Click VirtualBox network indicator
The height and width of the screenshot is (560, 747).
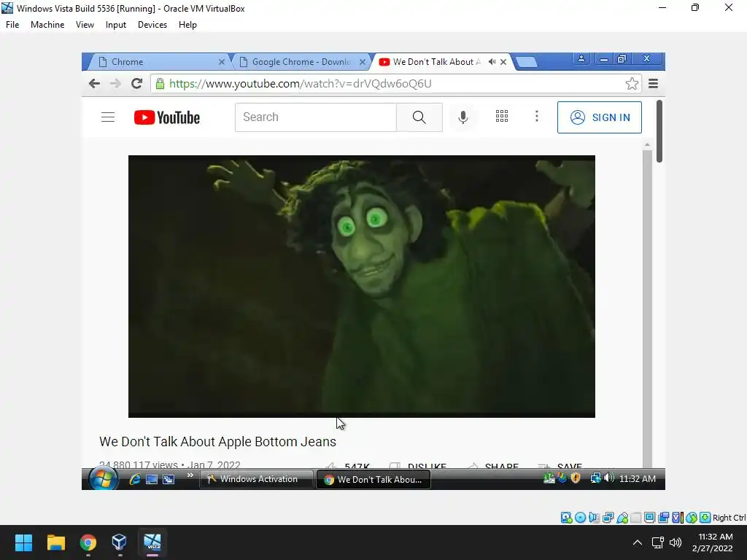click(x=608, y=518)
